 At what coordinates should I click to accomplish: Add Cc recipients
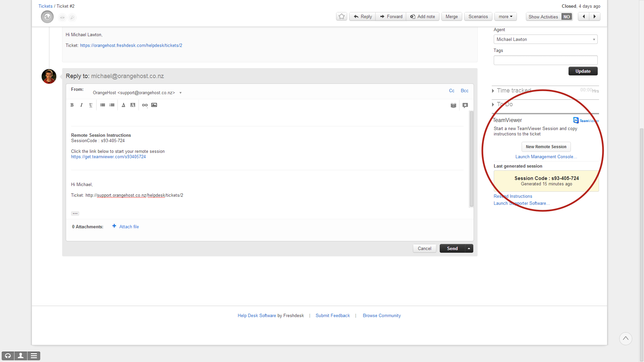(x=452, y=91)
